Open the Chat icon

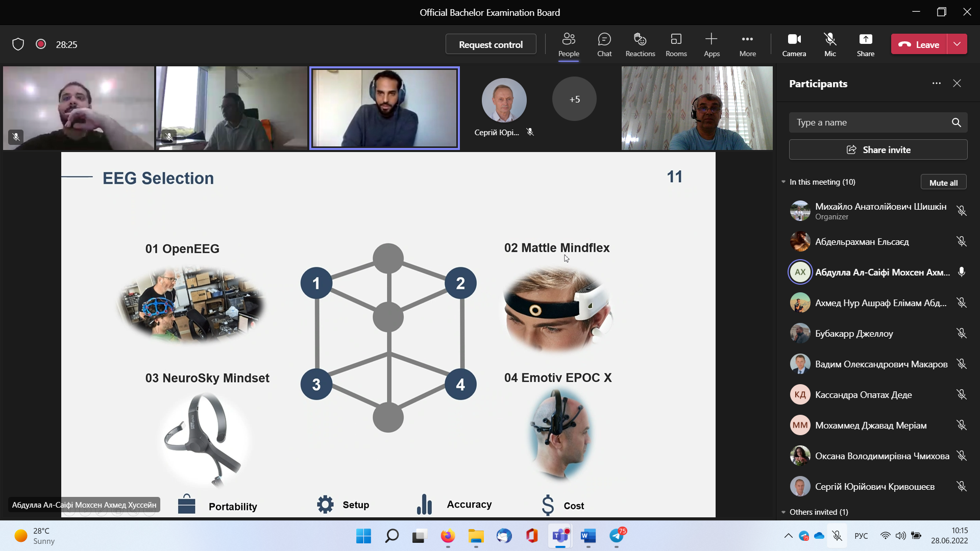pyautogui.click(x=604, y=40)
